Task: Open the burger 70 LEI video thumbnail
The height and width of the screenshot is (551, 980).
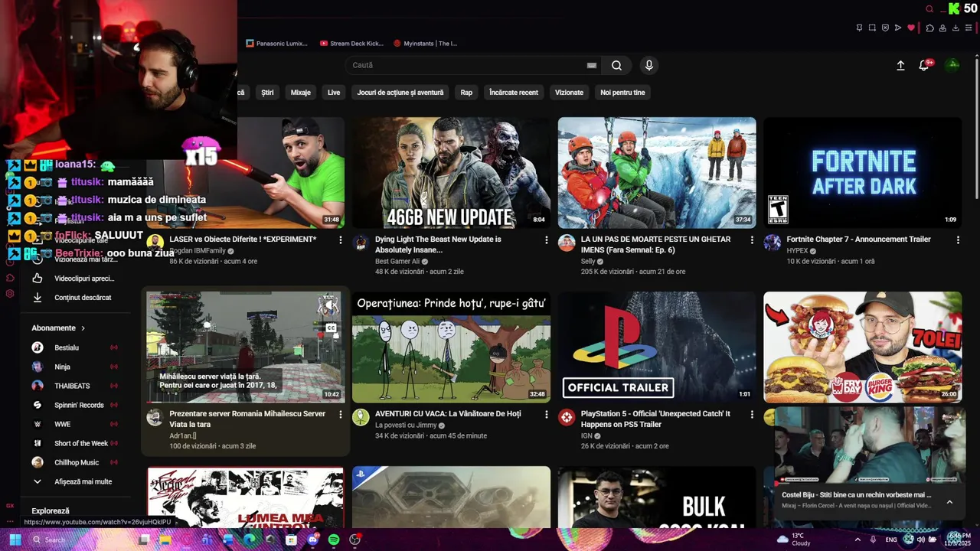Action: tap(862, 347)
